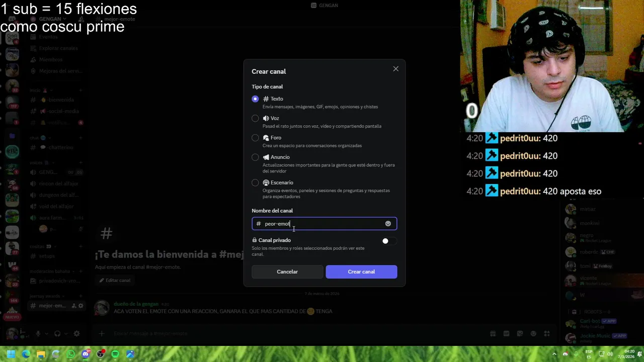Screen dimensions: 644x362
Task: Choose the Foro channel type radio button
Action: pyautogui.click(x=255, y=138)
